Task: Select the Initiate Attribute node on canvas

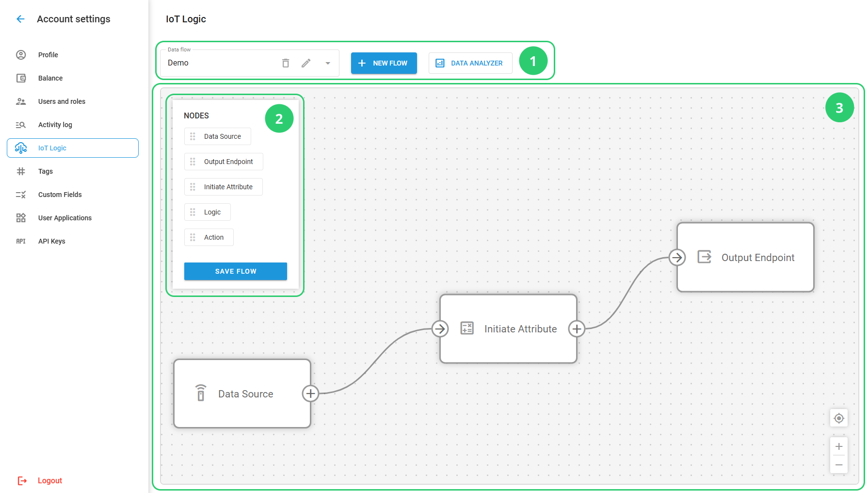Action: tap(508, 329)
